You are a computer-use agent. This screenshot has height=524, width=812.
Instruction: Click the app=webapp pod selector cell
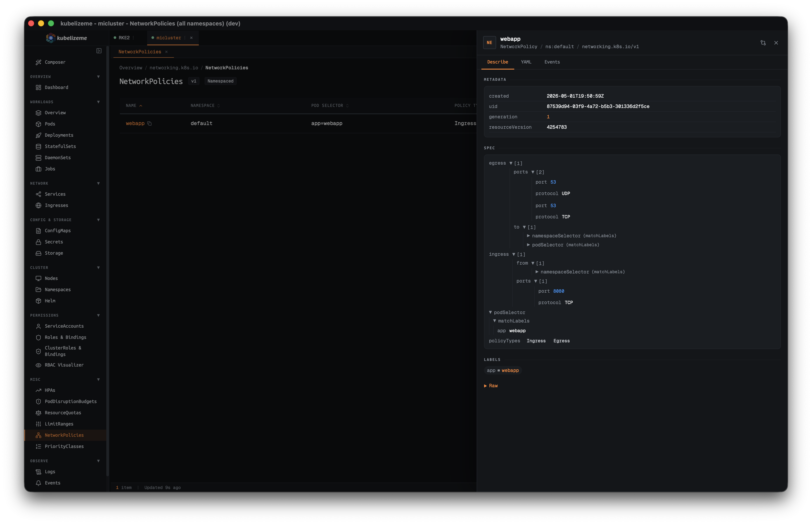[x=327, y=124]
